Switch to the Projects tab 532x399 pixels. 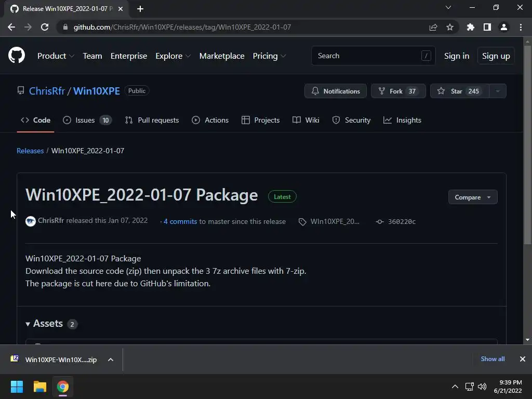[261, 120]
